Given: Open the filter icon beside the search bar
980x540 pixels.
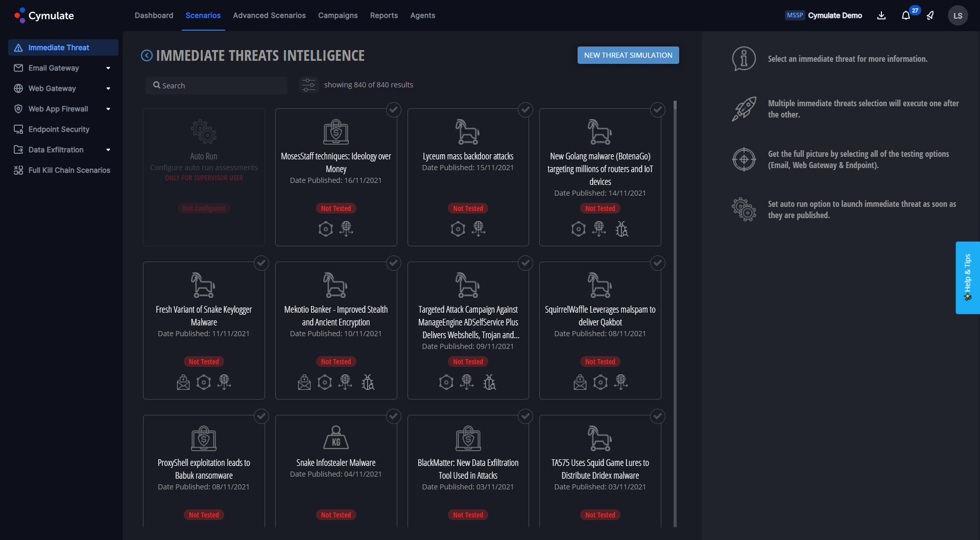Looking at the screenshot, I should click(x=308, y=85).
